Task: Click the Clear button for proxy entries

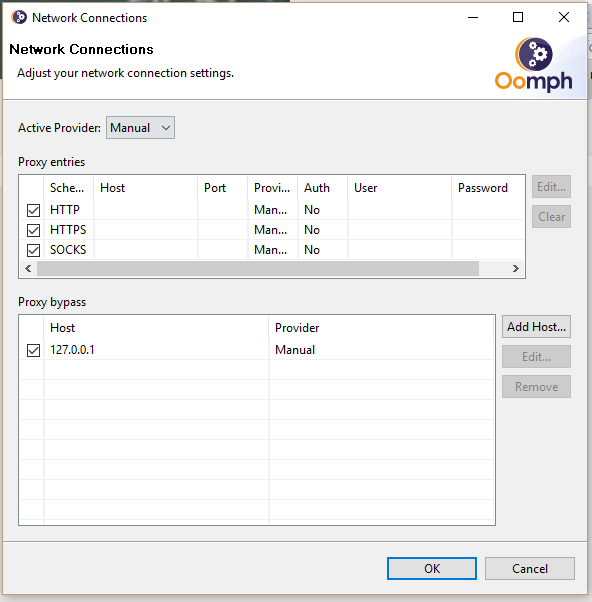Action: (x=551, y=217)
